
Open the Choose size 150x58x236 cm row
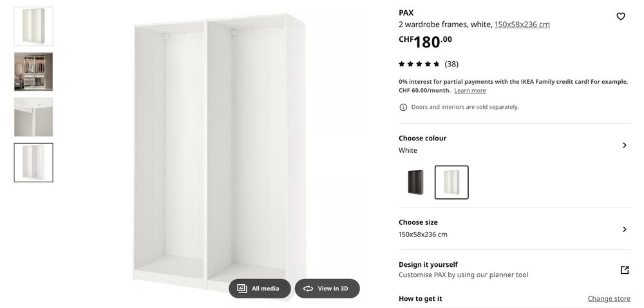514,229
